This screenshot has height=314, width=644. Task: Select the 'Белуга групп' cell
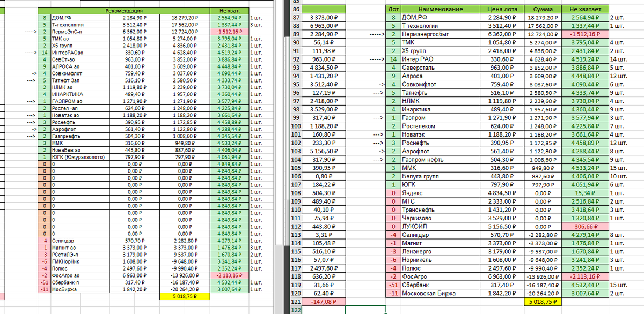coord(441,176)
